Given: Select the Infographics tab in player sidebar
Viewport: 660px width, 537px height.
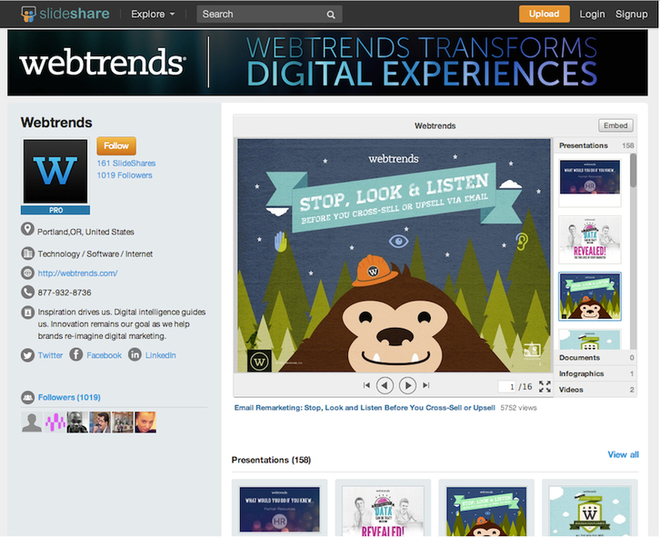Looking at the screenshot, I should point(596,374).
